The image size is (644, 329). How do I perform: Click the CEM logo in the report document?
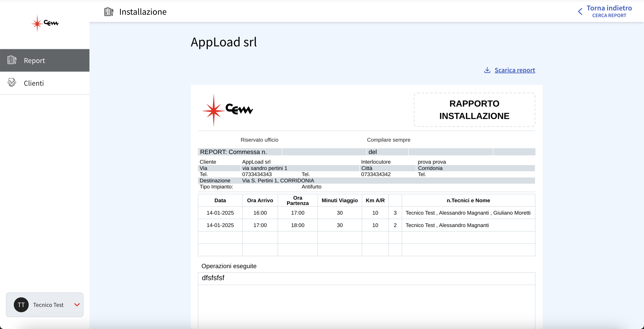227,110
